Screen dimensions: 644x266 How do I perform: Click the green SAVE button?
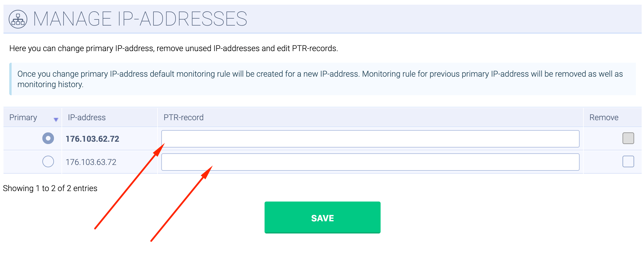(322, 218)
